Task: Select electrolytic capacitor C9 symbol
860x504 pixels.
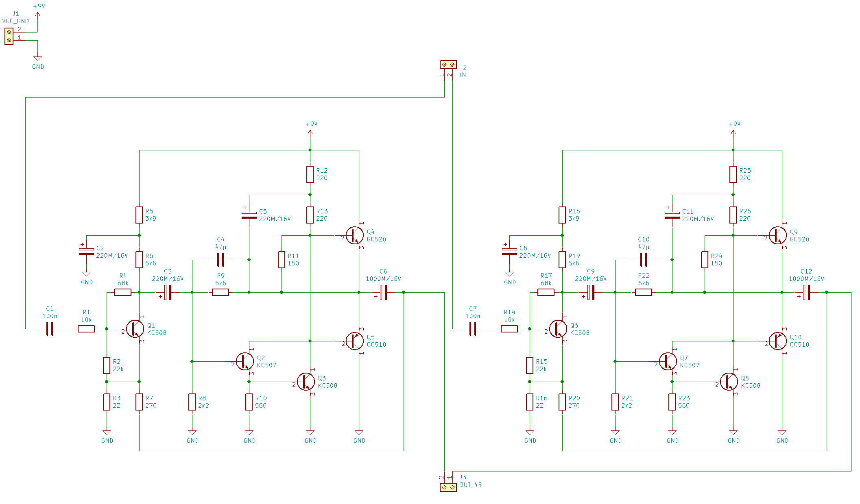Action: pos(591,292)
